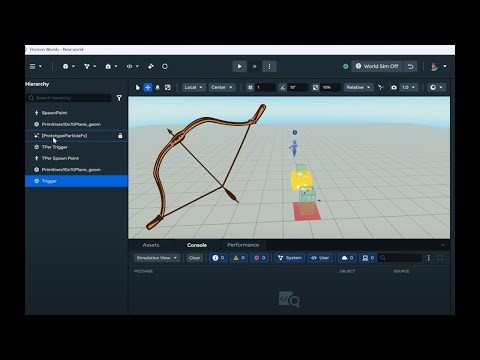
Task: Select the red plane object in viewport
Action: (x=307, y=211)
